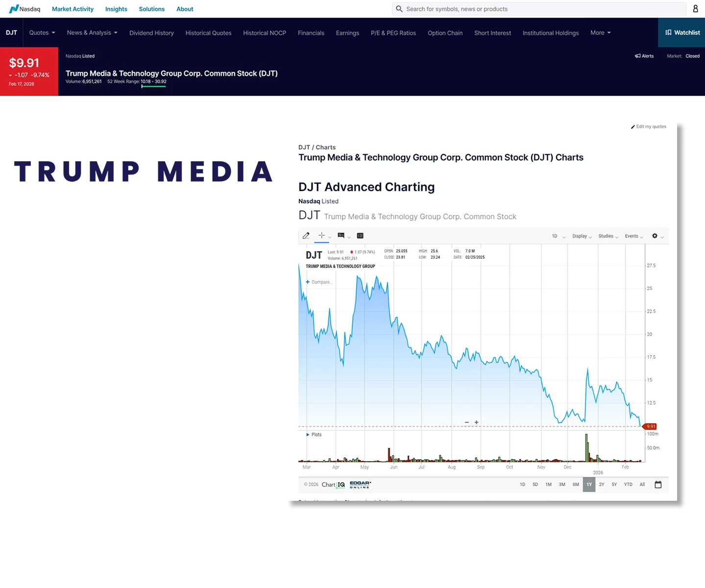Viewport: 705px width, 588px height.
Task: Select the 2Y range button
Action: (x=602, y=485)
